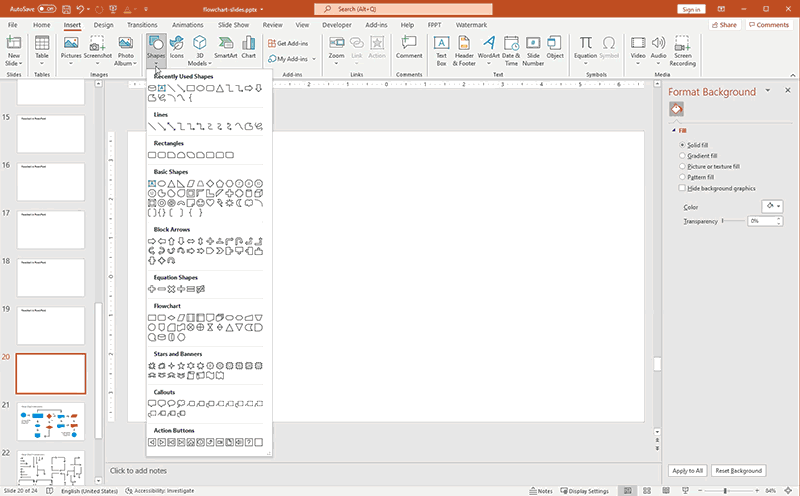Insert a Chart from ribbon
The image size is (800, 496).
248,47
